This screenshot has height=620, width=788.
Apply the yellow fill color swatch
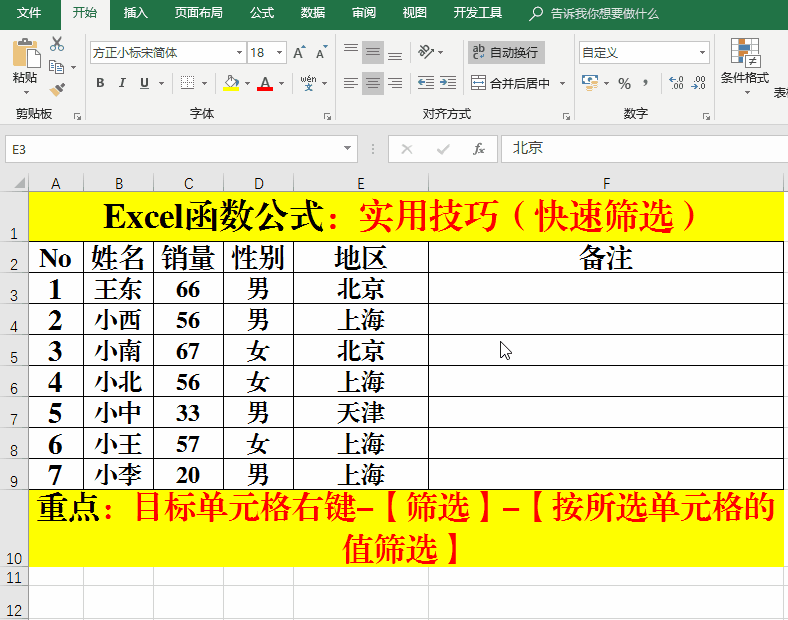point(231,84)
